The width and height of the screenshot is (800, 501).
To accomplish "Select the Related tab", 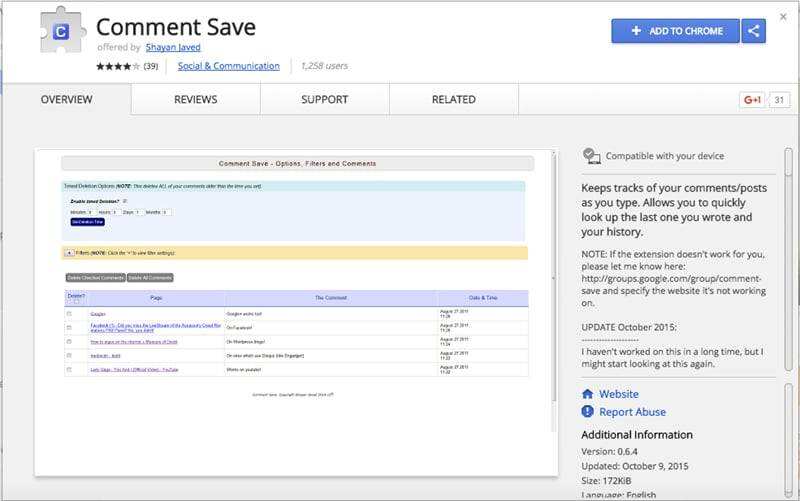I will pos(453,100).
